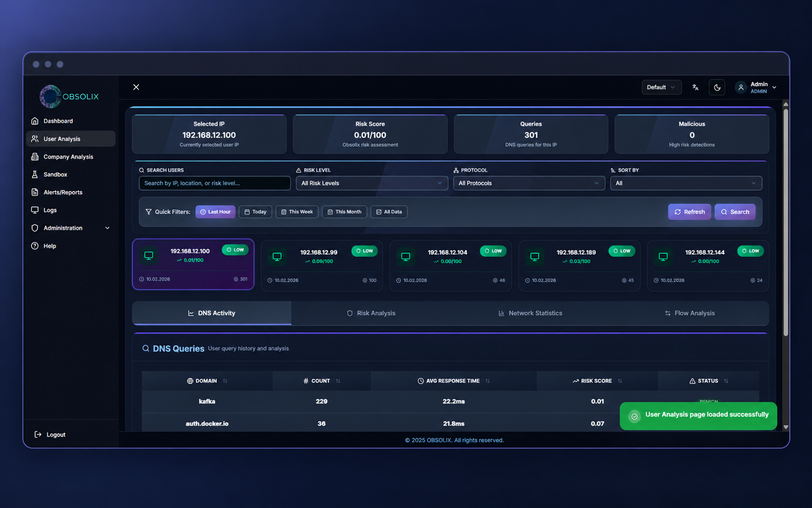This screenshot has width=812, height=508.
Task: Open the Default theme dropdown
Action: pos(661,87)
